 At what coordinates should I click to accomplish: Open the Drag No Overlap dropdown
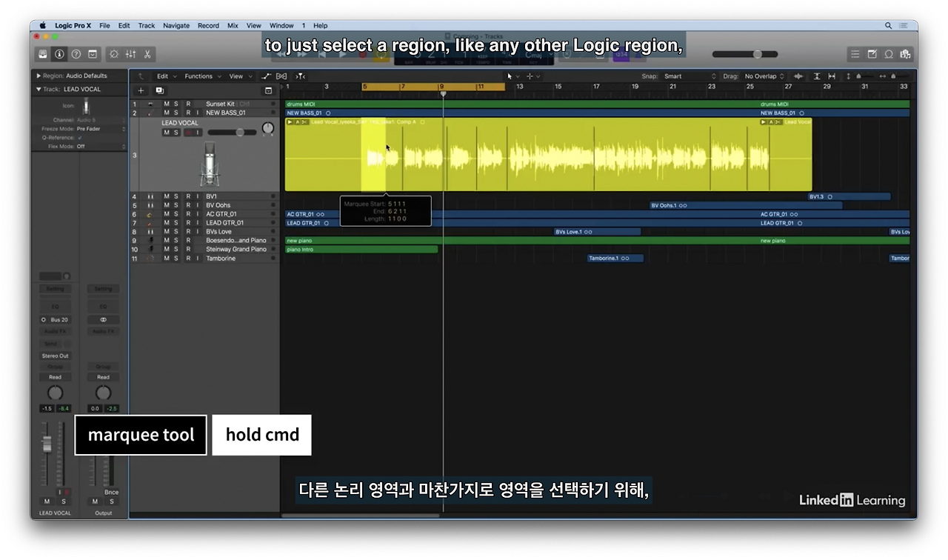point(764,76)
